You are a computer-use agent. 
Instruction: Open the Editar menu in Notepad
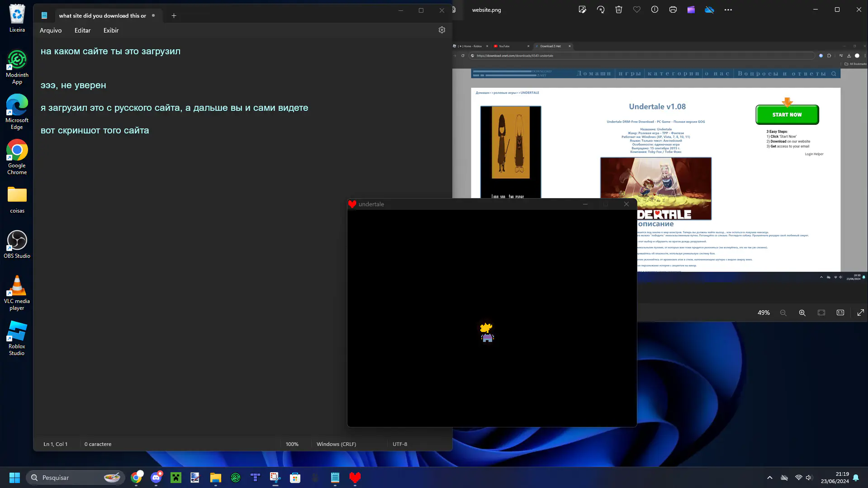coord(82,30)
